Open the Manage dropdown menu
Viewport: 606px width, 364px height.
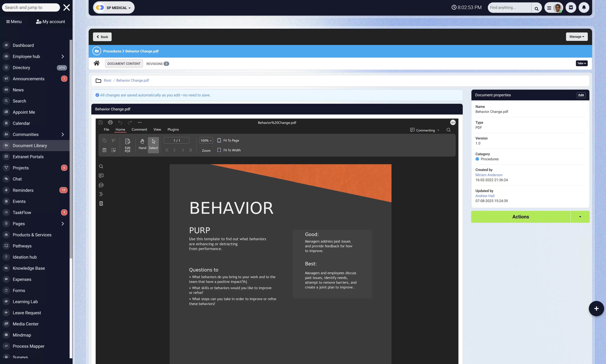(577, 37)
